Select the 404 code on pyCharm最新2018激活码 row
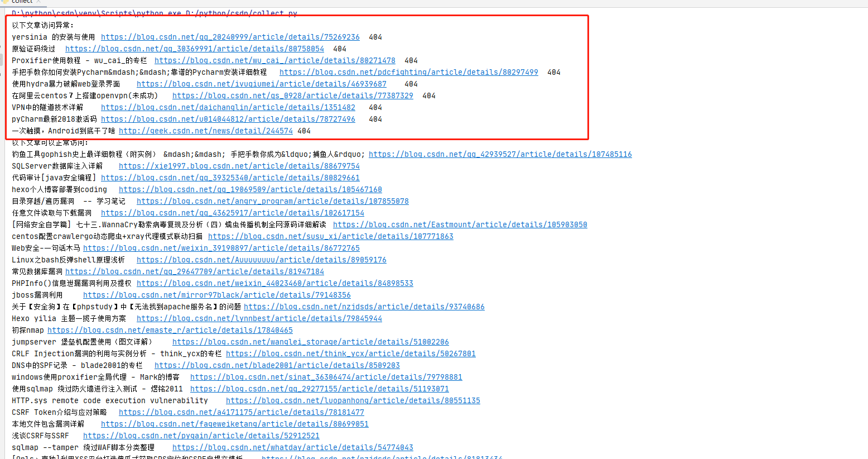The width and height of the screenshot is (868, 459). click(375, 119)
